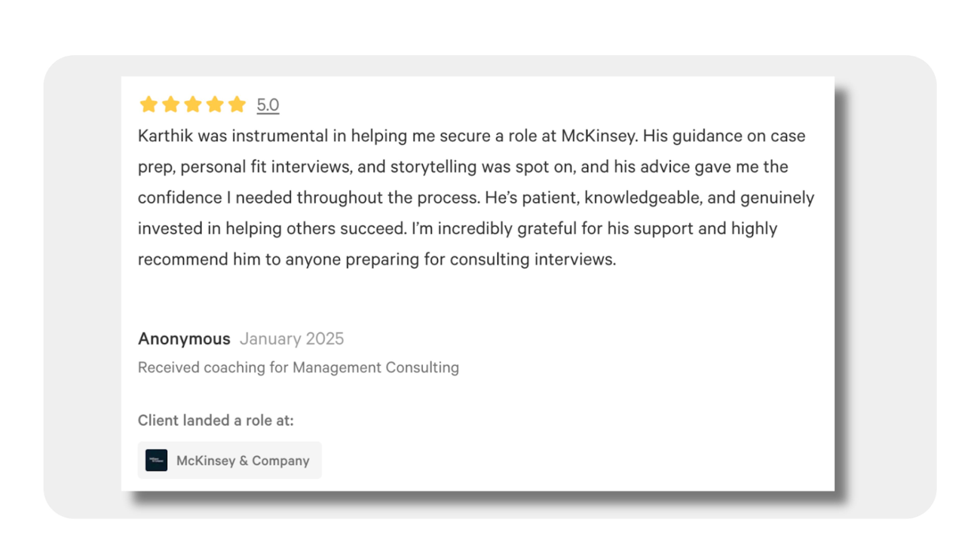
Task: Select the second yellow rating star
Action: (171, 104)
